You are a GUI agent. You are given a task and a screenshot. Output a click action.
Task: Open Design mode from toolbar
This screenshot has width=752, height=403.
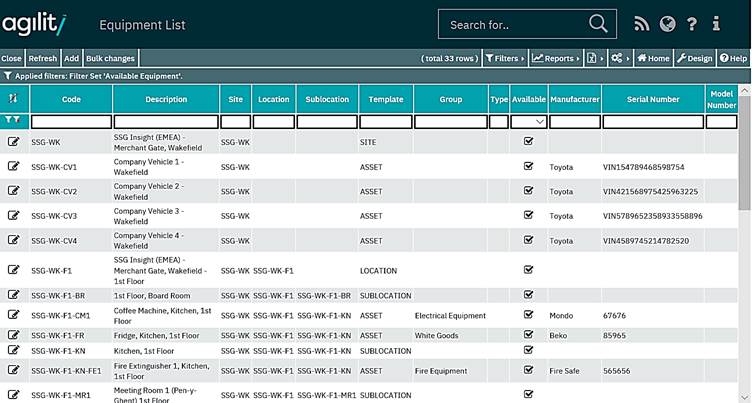694,59
